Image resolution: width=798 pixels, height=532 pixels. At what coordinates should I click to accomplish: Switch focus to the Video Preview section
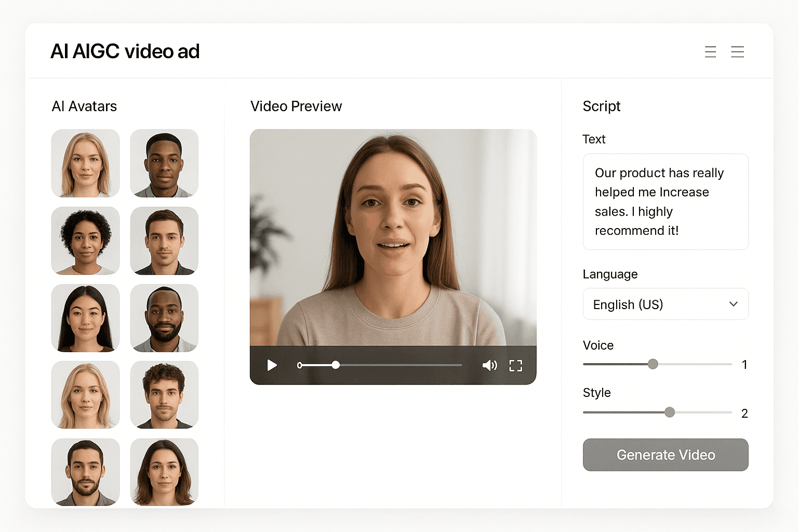296,106
